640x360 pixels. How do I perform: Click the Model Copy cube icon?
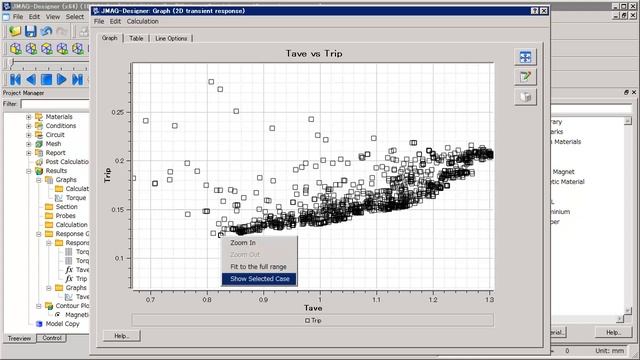[39, 324]
